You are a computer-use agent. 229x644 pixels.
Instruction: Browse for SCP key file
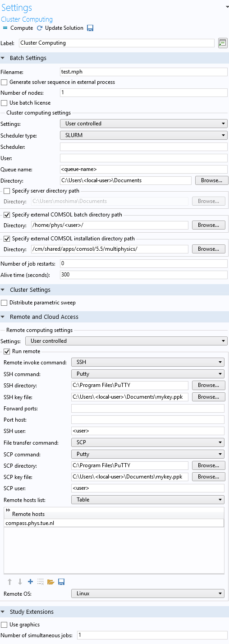pos(208,477)
